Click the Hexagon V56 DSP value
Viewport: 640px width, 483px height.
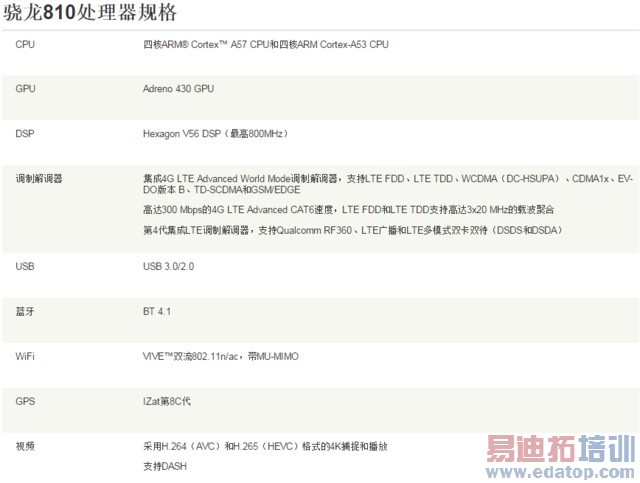click(216, 134)
